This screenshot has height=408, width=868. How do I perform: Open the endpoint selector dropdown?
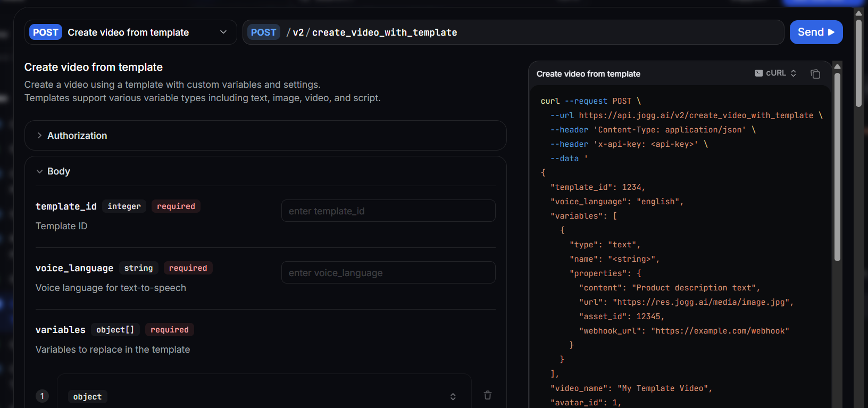click(x=130, y=32)
